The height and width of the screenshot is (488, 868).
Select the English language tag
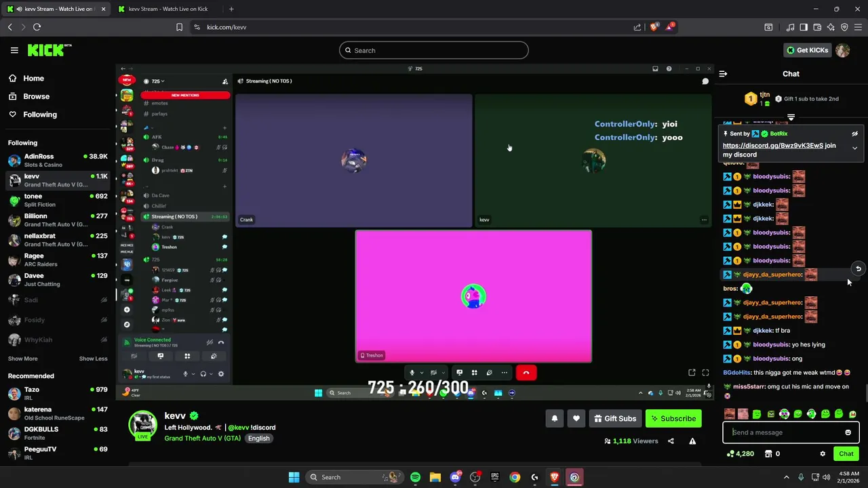[x=258, y=439]
